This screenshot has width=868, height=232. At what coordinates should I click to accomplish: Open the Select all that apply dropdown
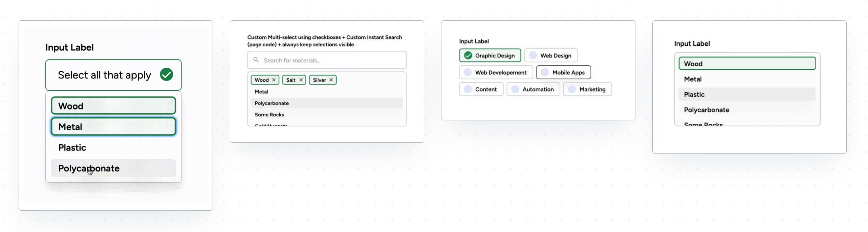tap(104, 75)
